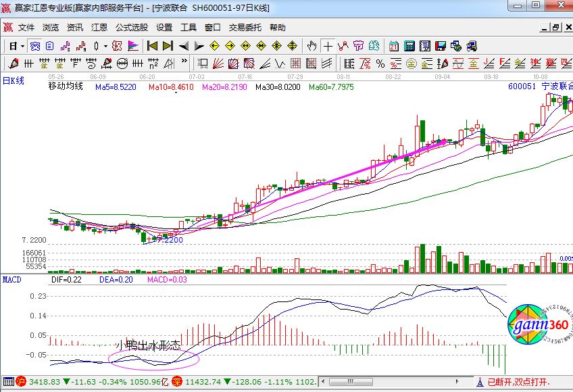Open the candlestick chart type dropdown arrow
This screenshot has width=573, height=392.
pos(104,46)
